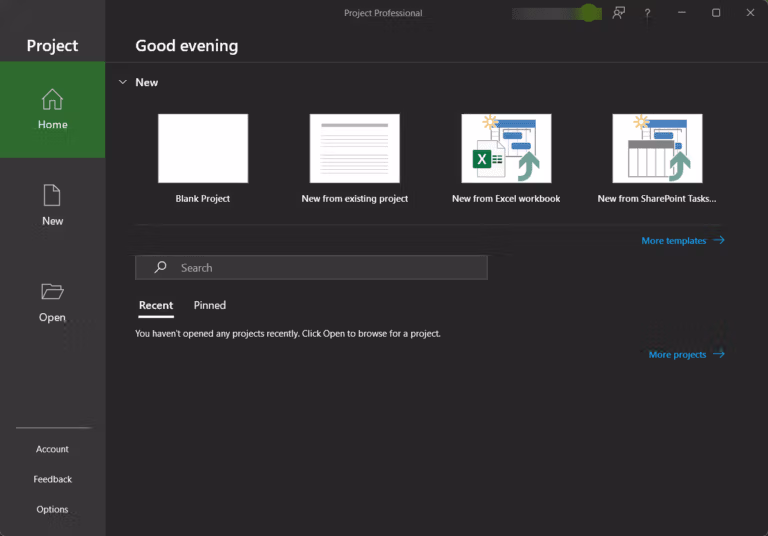Viewport: 768px width, 536px height.
Task: Go to the Home sidebar item
Action: click(52, 110)
